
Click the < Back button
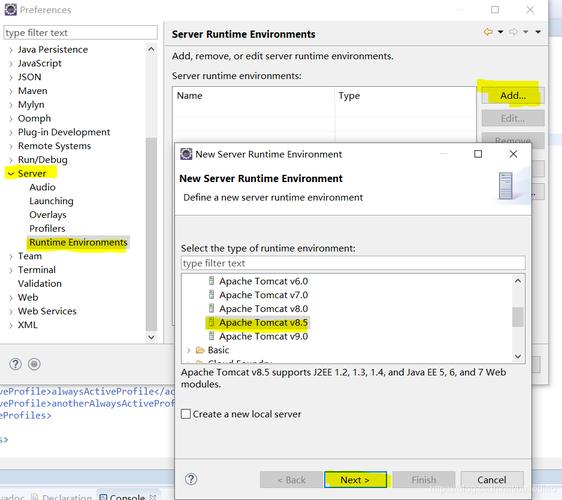(x=291, y=480)
